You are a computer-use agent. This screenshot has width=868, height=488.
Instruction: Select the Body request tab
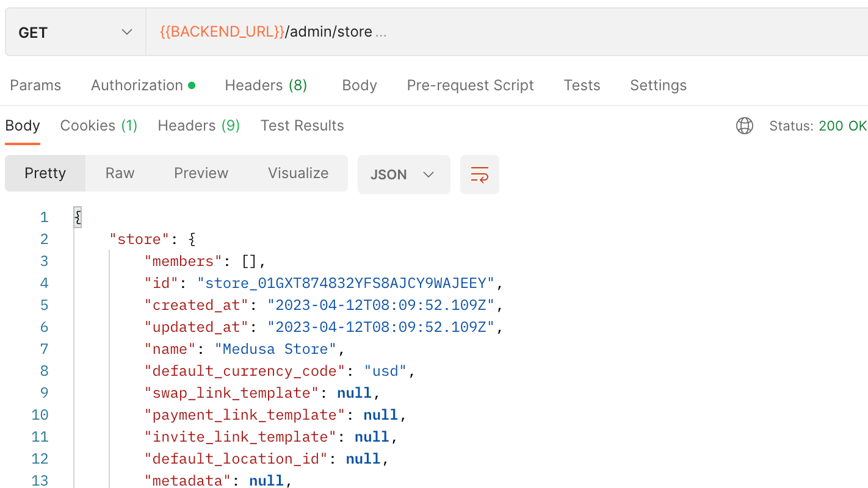(x=359, y=85)
